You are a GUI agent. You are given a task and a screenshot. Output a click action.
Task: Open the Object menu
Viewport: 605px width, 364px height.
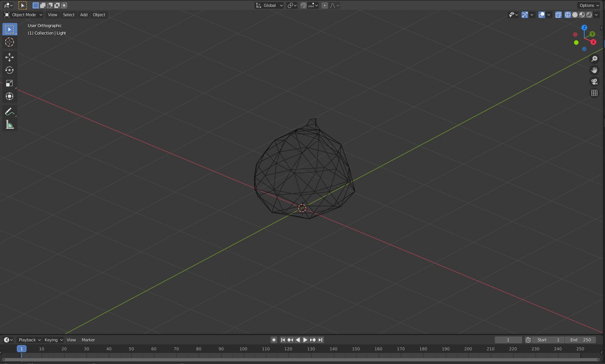pos(99,15)
